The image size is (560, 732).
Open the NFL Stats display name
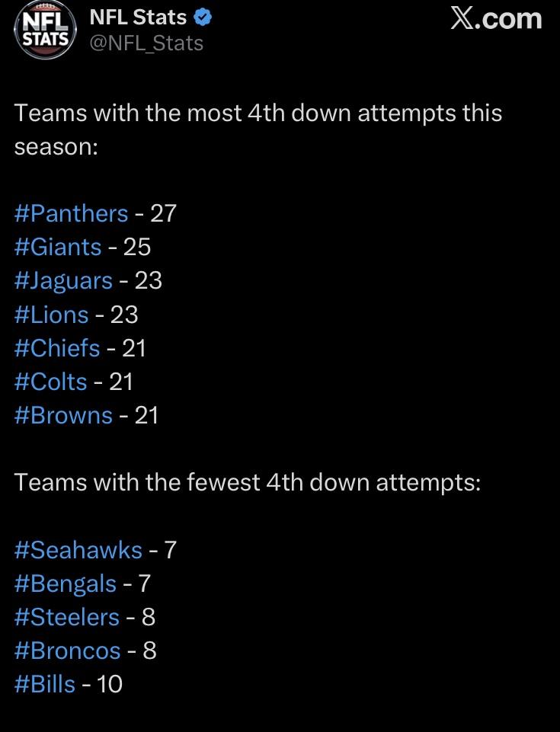point(140,18)
